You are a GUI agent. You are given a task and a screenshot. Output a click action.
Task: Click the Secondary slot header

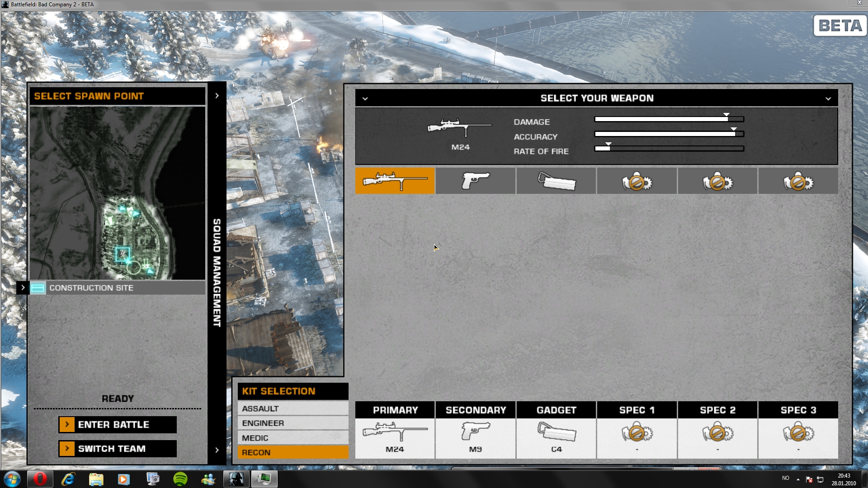tap(475, 410)
